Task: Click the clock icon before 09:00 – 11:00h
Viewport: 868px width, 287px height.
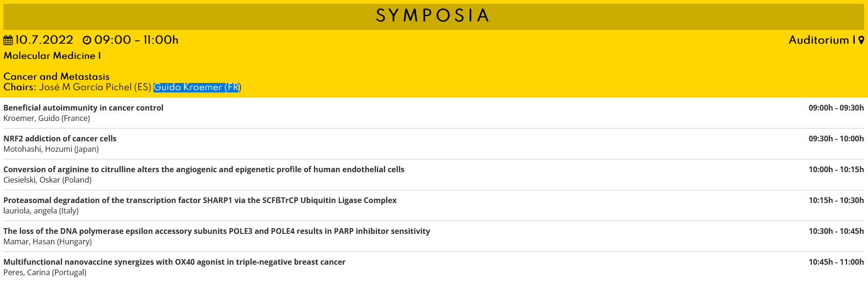Action: click(87, 40)
